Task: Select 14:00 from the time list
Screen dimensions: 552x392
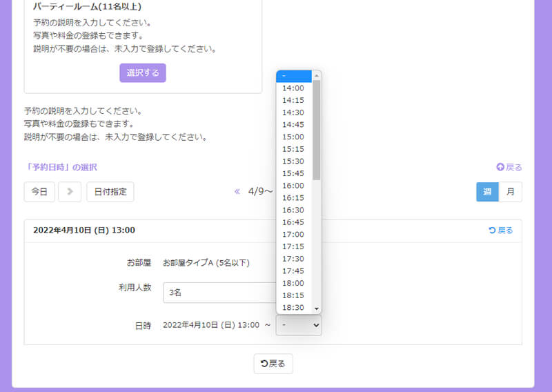Action: pos(293,88)
